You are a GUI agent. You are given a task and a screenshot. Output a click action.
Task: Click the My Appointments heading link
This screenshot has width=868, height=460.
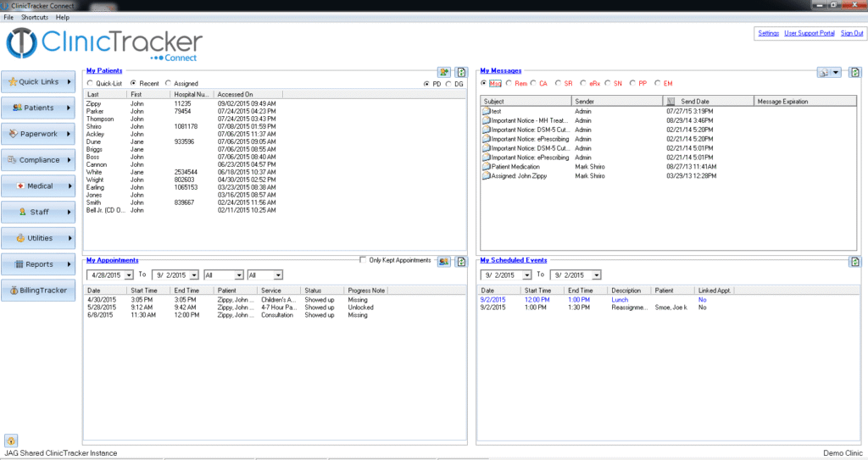pyautogui.click(x=113, y=259)
